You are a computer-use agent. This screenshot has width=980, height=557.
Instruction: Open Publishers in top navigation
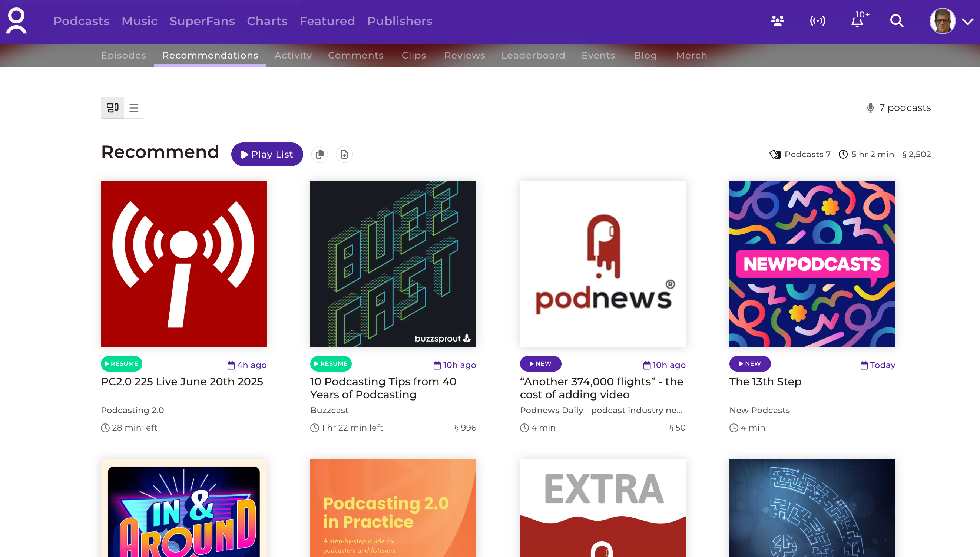(x=400, y=21)
